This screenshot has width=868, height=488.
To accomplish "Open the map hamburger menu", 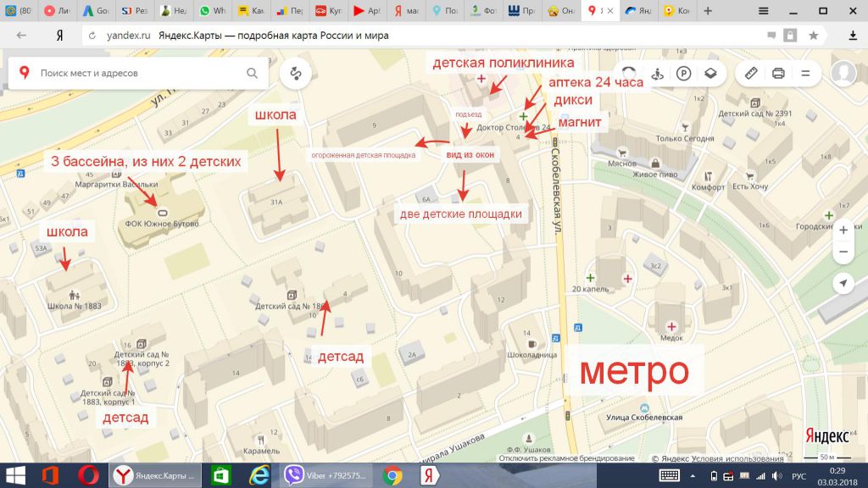I will (x=805, y=74).
